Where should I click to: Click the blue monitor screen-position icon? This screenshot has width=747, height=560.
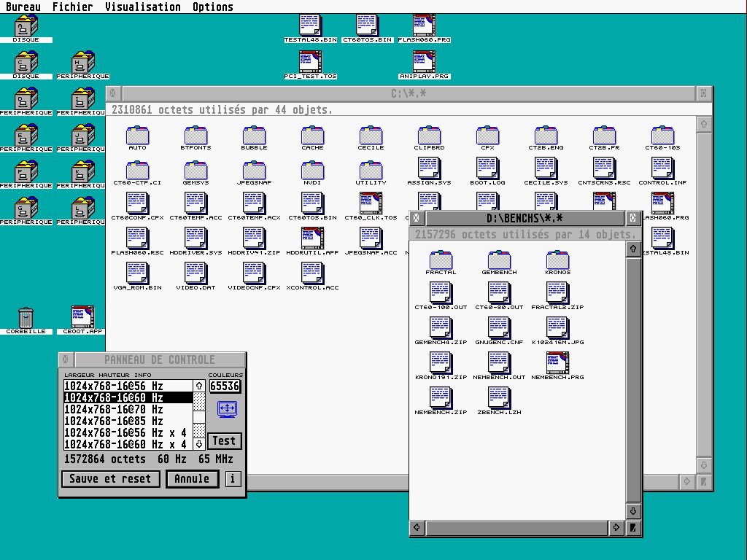227,410
